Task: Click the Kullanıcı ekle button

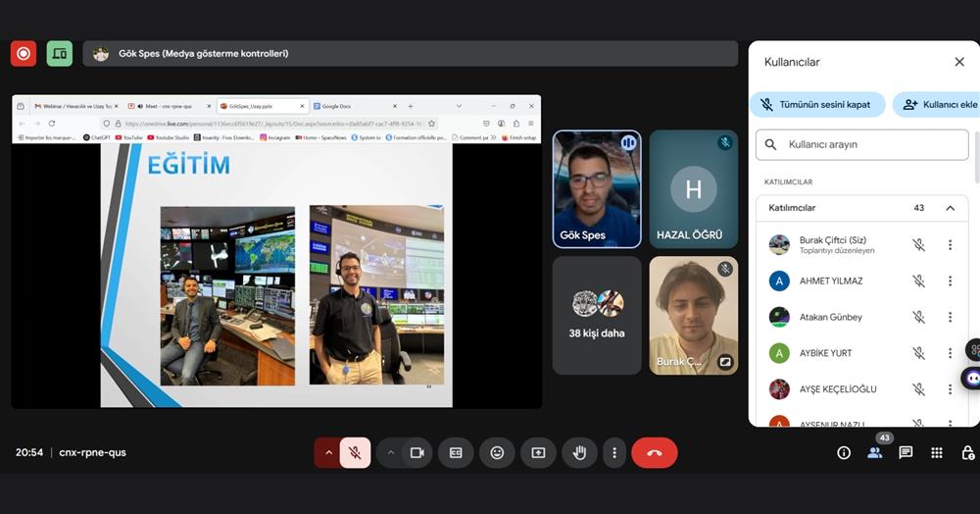Action: 936,104
